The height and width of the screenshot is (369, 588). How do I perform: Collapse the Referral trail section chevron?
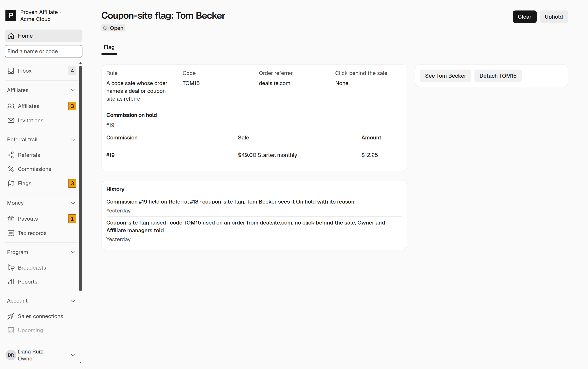coord(73,139)
